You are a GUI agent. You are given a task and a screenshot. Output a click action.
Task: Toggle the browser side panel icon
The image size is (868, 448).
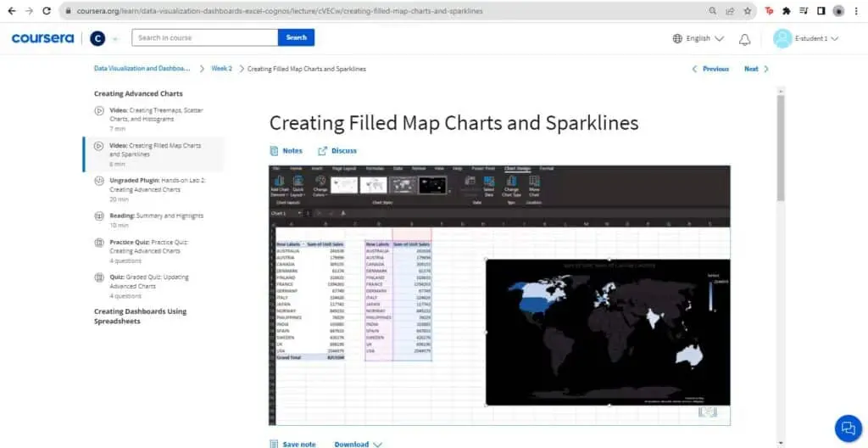coord(821,10)
